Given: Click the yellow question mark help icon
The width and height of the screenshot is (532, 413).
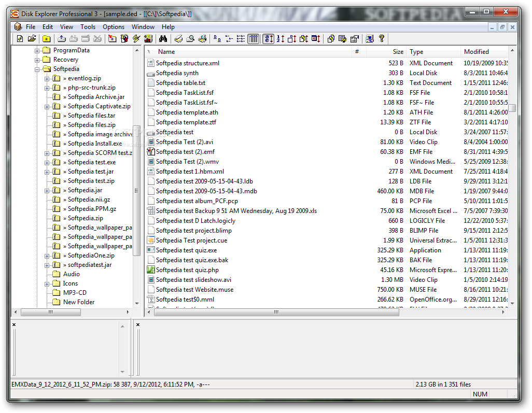Looking at the screenshot, I should 382,39.
